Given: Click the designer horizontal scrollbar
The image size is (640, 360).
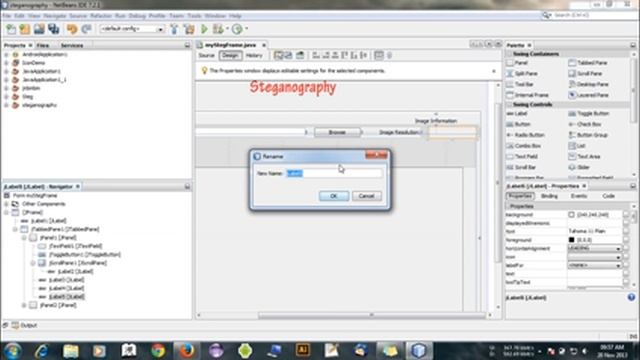Looking at the screenshot, I should (x=371, y=315).
